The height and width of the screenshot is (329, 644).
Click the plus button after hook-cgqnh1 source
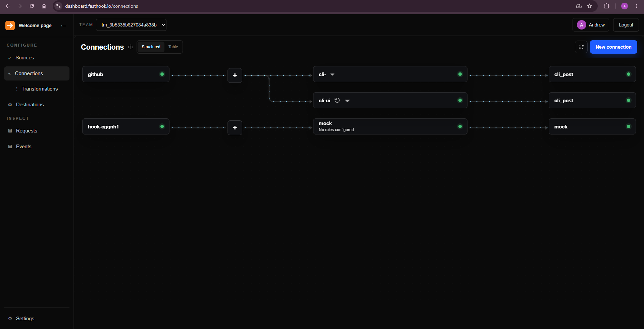coord(235,128)
